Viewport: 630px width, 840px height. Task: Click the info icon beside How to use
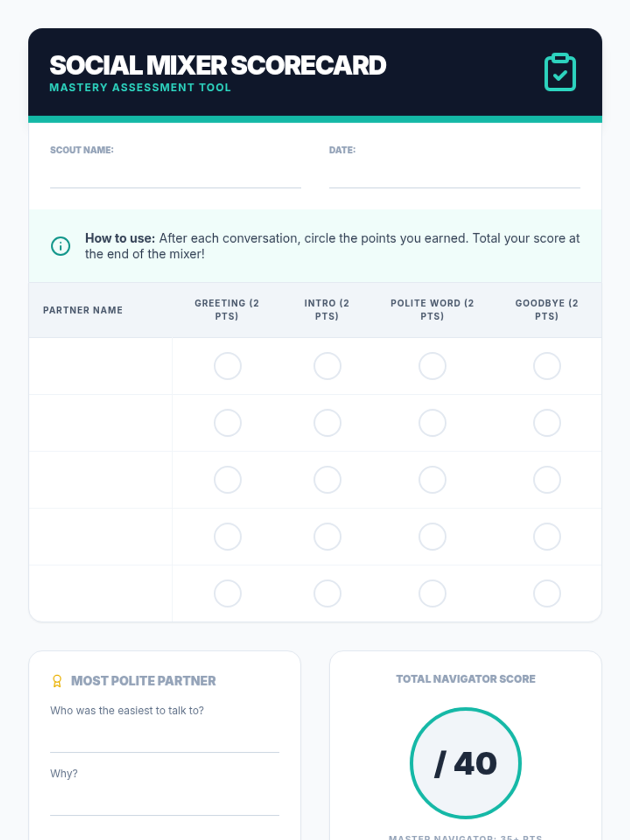(60, 246)
